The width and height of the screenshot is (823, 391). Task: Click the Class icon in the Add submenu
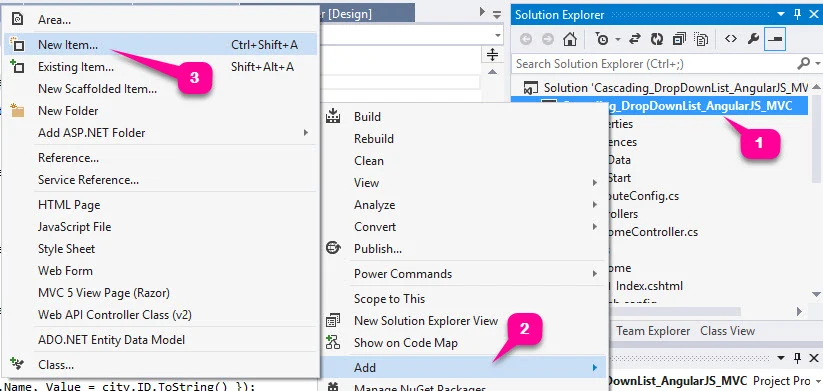point(17,364)
